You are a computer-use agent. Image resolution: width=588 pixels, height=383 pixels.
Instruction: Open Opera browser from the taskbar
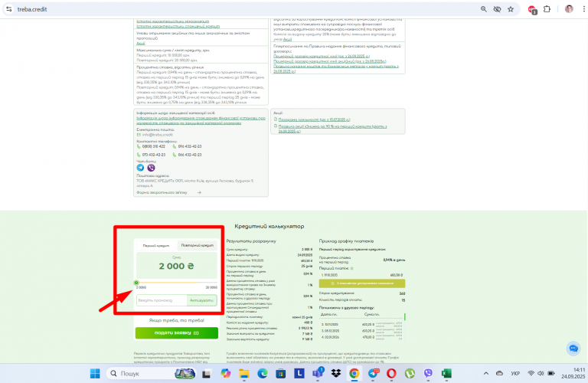point(391,373)
